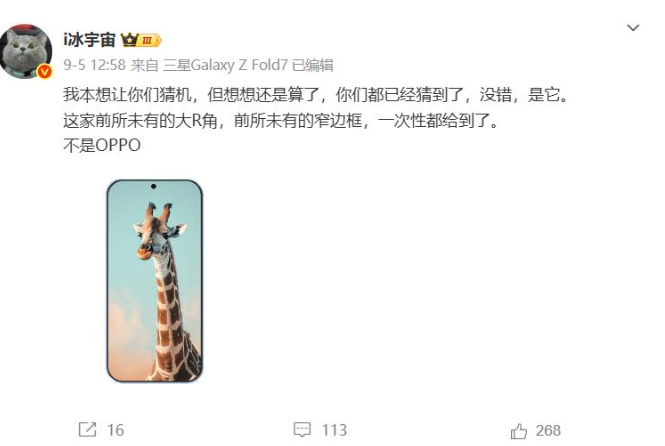Open comments via the speech bubble icon

tap(302, 430)
